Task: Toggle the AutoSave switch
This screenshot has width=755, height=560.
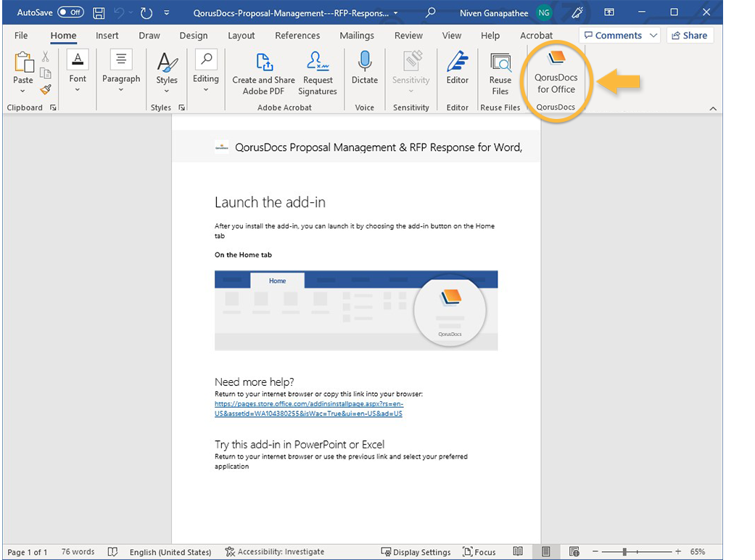Action: pos(71,12)
